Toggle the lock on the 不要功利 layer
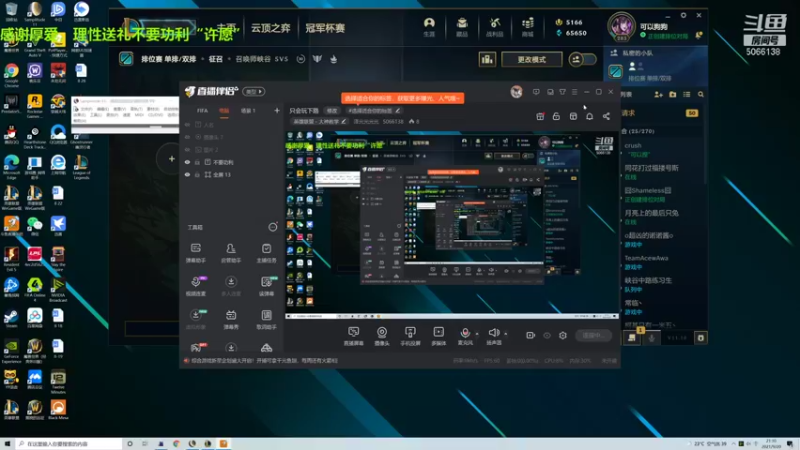Screen dimensions: 800x450 197,162
